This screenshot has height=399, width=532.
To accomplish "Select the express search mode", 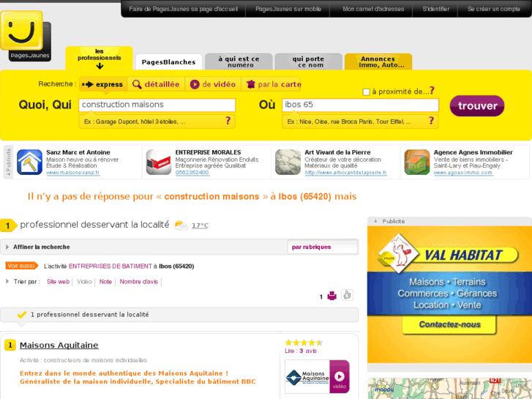I will coord(103,84).
